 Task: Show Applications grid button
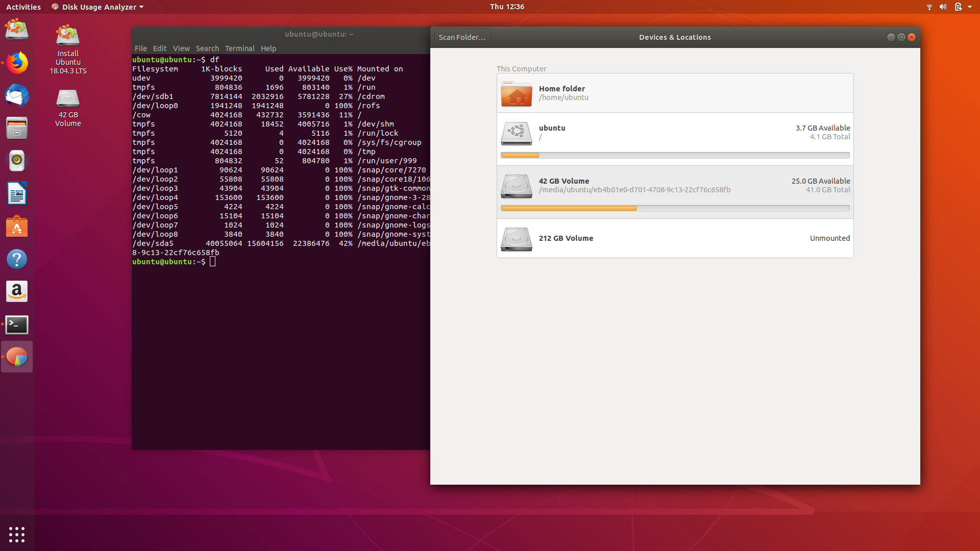point(17,534)
